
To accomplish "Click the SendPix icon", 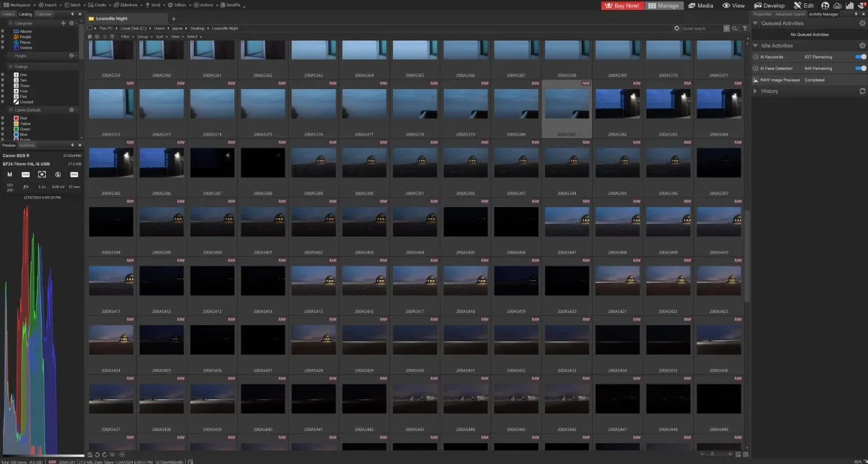I will click(x=224, y=5).
